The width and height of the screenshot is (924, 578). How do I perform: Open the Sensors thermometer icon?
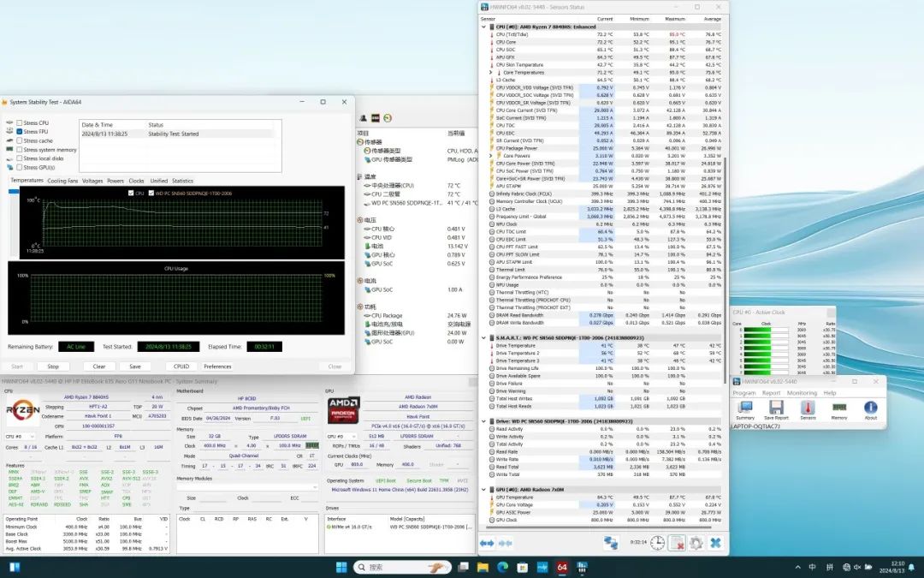(x=808, y=408)
